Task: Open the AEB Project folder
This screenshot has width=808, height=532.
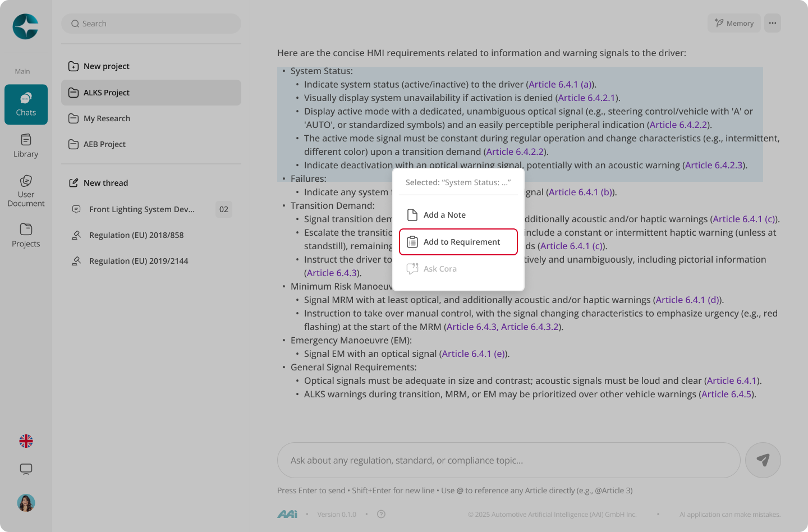Action: click(151, 144)
